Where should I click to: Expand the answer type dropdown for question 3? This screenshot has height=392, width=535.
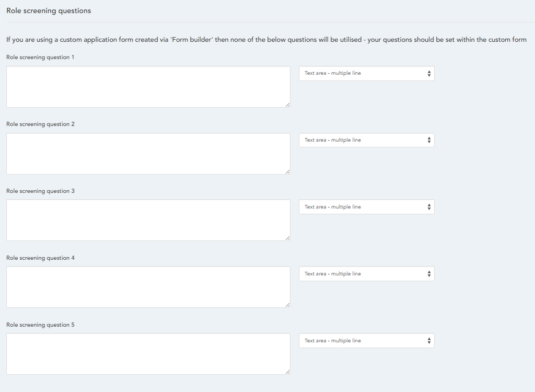(x=366, y=207)
